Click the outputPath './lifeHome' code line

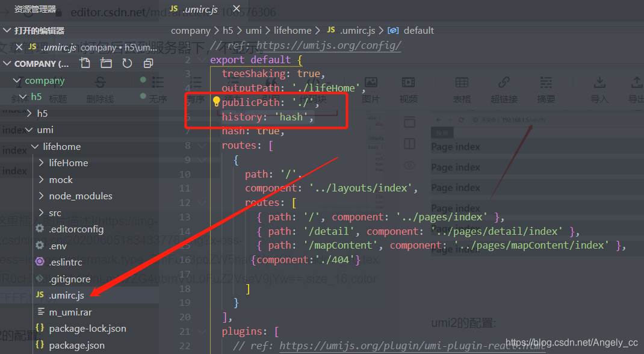[x=294, y=88]
